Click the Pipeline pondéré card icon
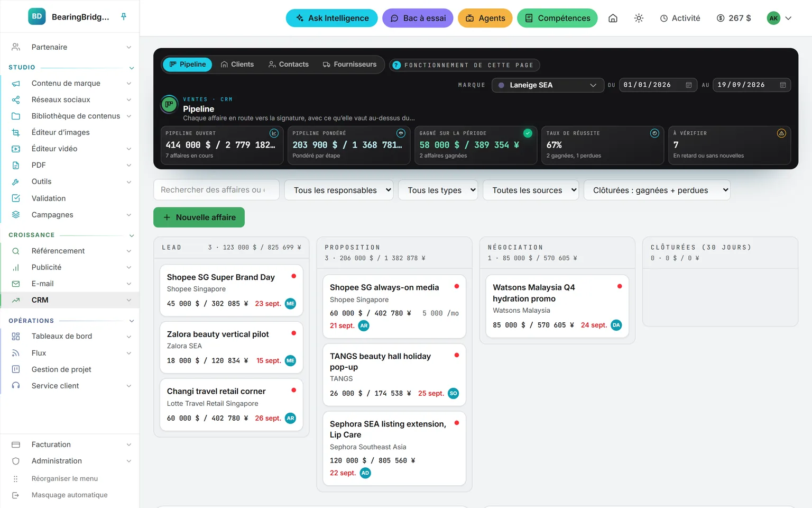 401,133
